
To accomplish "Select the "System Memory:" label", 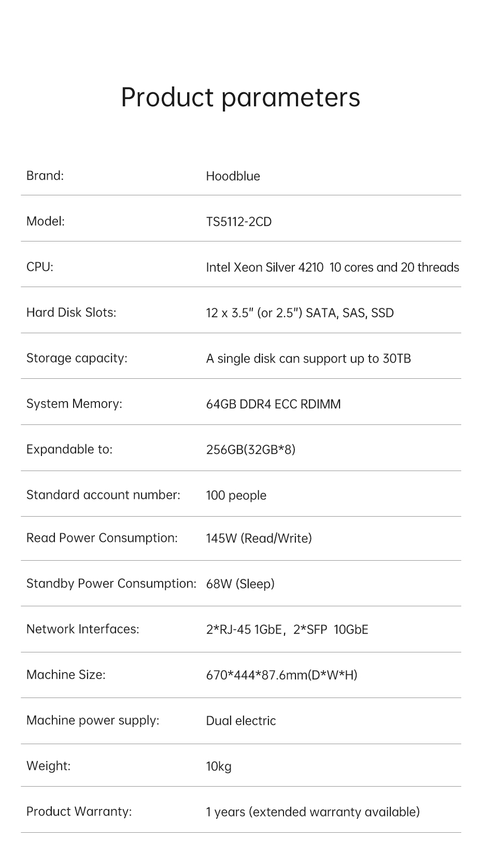I will (x=74, y=404).
